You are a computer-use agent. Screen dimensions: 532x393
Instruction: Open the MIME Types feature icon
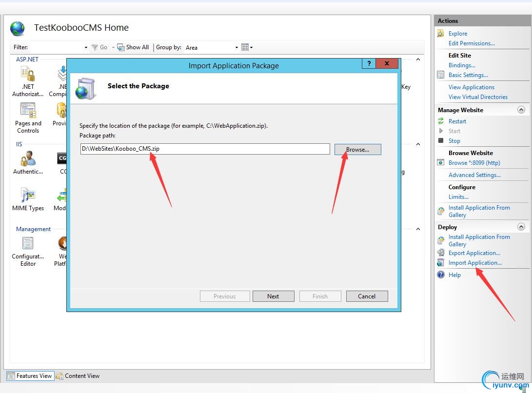point(28,195)
